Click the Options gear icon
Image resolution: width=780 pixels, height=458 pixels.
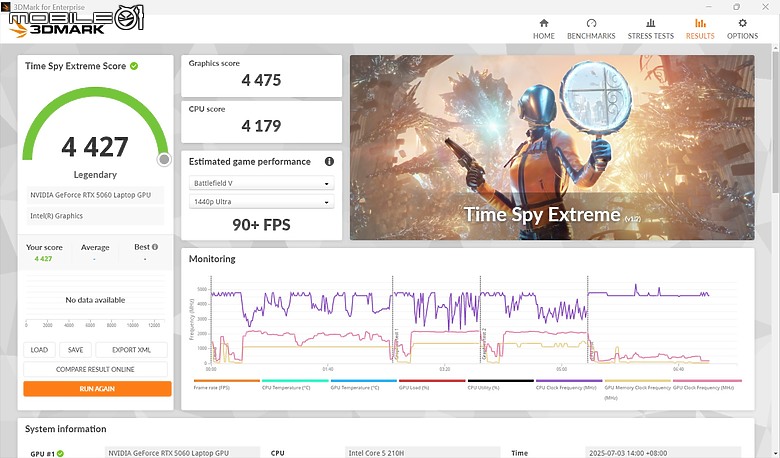(742, 23)
